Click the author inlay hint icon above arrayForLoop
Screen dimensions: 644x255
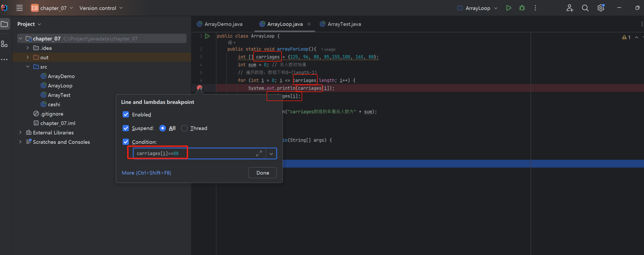pos(231,42)
